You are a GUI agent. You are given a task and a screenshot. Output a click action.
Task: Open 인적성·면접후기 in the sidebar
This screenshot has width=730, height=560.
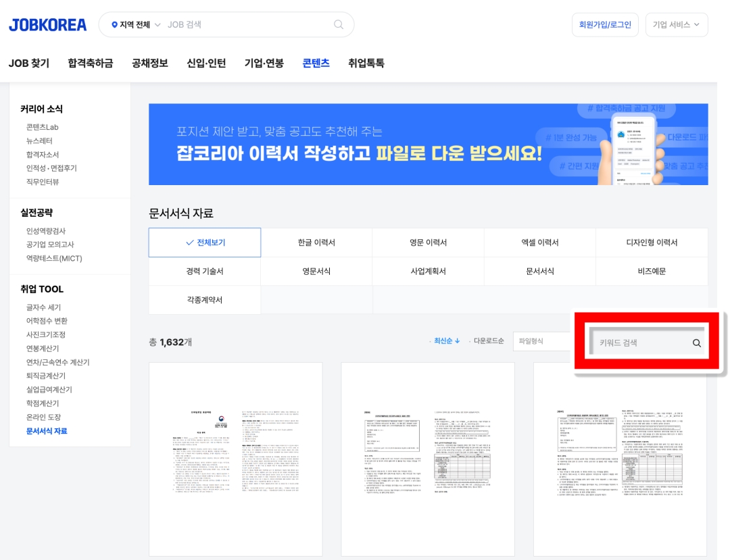(51, 168)
